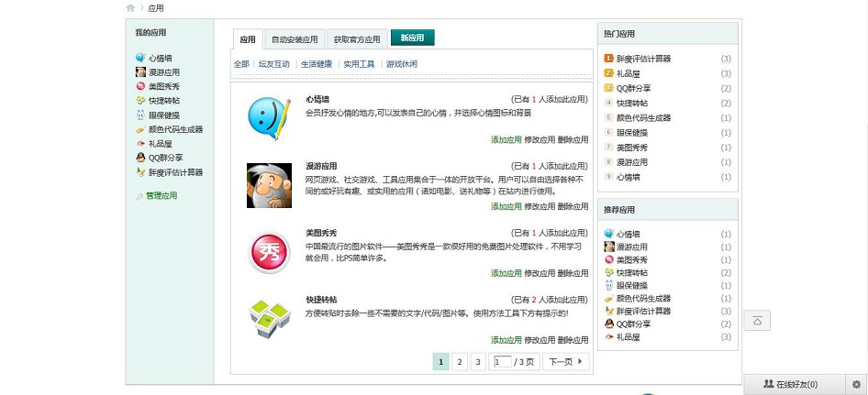Viewport: 868px width, 395px height.
Task: Open 颜色代码生成器 ranked 5 in 热门应用
Action: (x=644, y=118)
